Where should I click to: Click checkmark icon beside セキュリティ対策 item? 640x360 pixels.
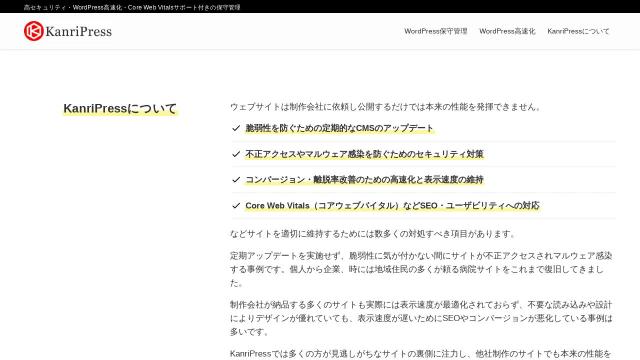[x=236, y=154]
